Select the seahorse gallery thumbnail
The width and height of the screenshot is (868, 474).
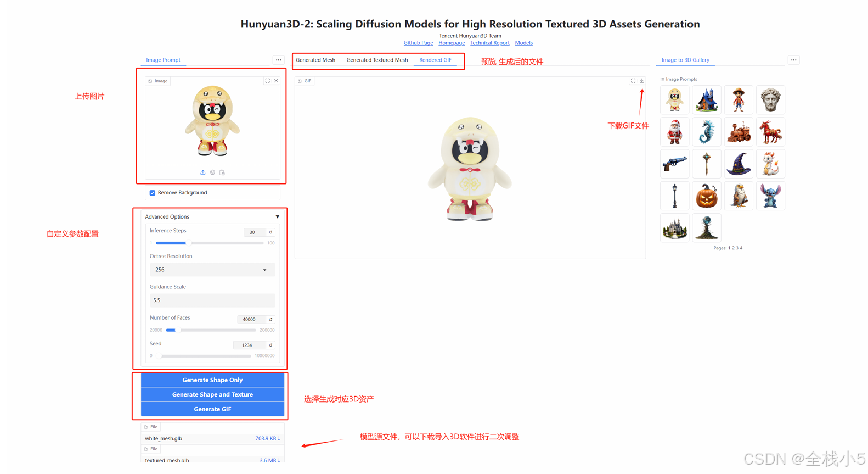click(706, 132)
